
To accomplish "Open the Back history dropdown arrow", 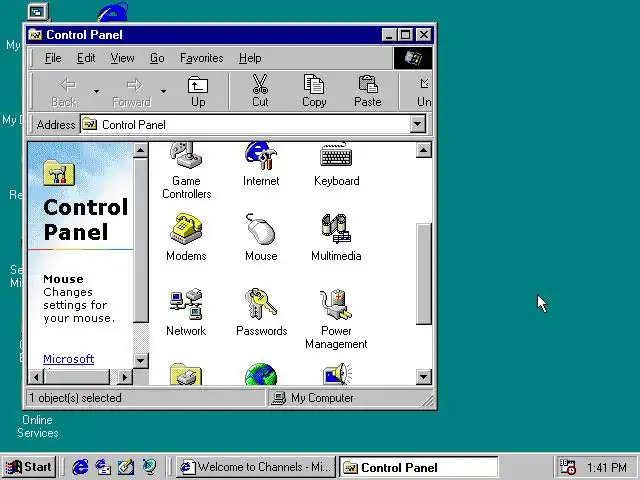I will coord(96,91).
